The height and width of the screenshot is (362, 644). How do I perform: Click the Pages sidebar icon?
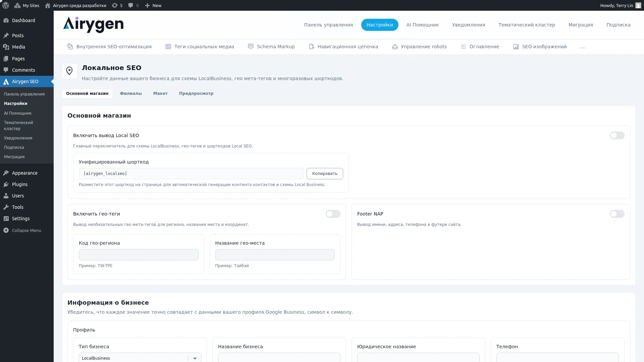pyautogui.click(x=6, y=59)
